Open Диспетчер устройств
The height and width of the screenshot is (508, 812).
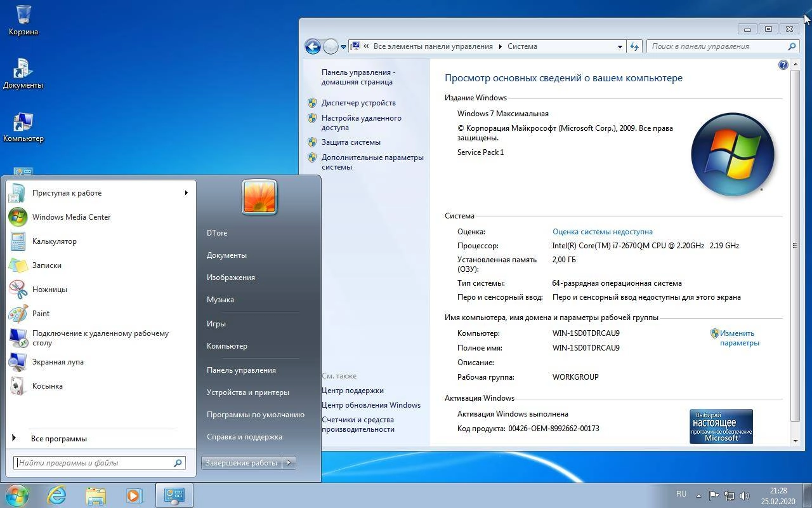[358, 103]
